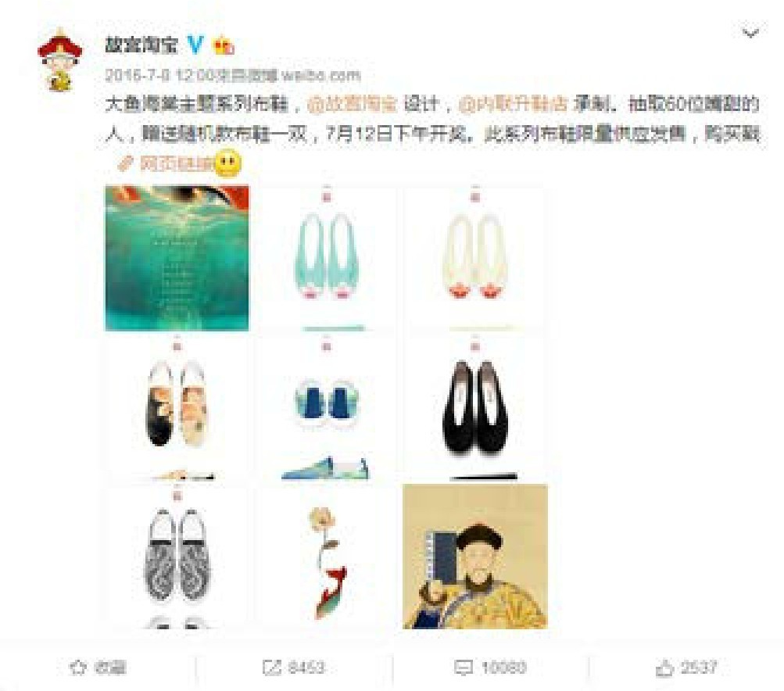Open the emperor portrait thumbnail
This screenshot has width=784, height=691.
coord(475,557)
